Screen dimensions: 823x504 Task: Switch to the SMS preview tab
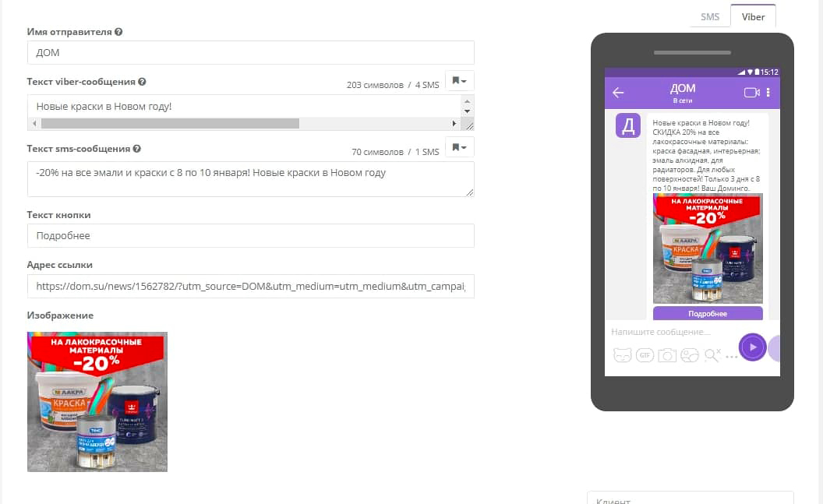point(710,17)
